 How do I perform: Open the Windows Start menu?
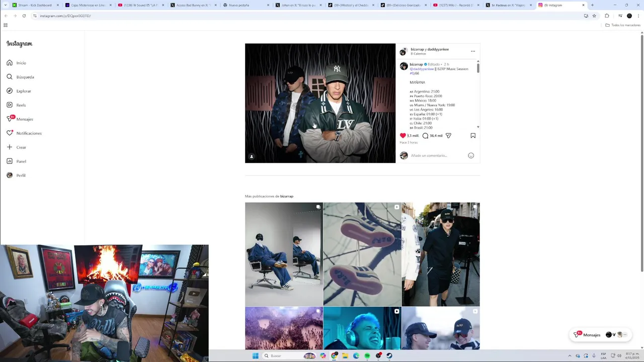point(255,356)
